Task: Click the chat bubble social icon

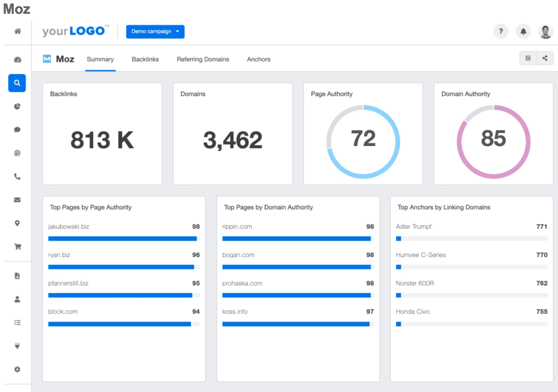Action: point(17,130)
